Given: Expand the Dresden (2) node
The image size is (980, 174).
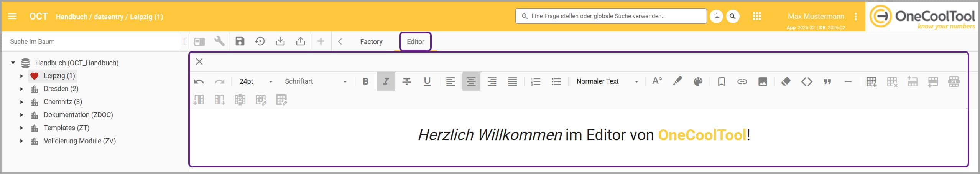Looking at the screenshot, I should pos(21,89).
